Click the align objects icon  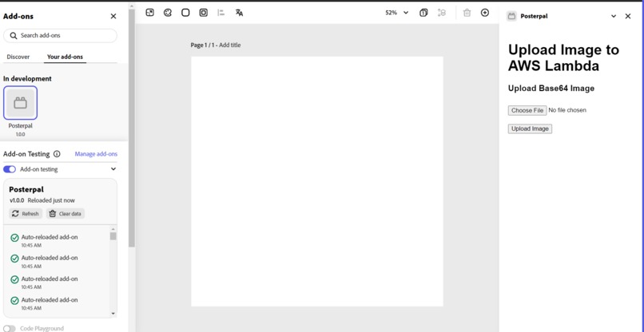[221, 13]
